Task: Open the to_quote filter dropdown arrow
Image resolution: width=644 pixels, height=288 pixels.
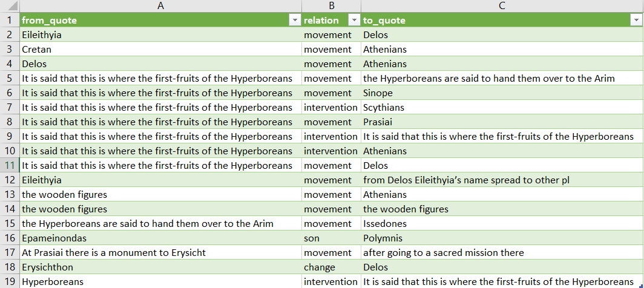Action: (x=636, y=21)
